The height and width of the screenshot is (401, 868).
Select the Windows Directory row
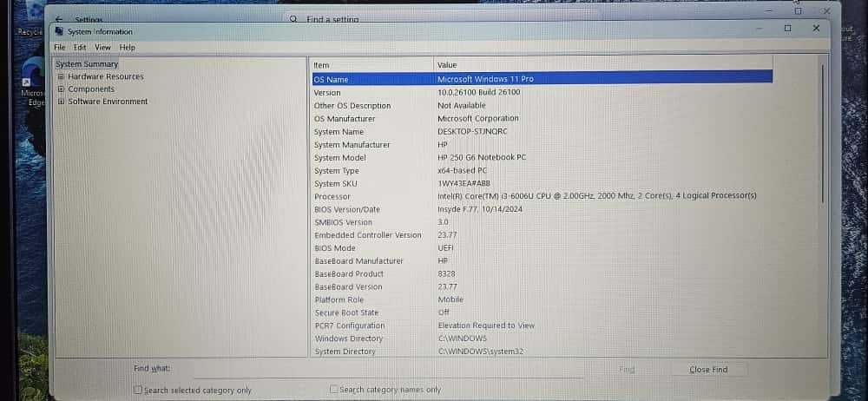[542, 339]
